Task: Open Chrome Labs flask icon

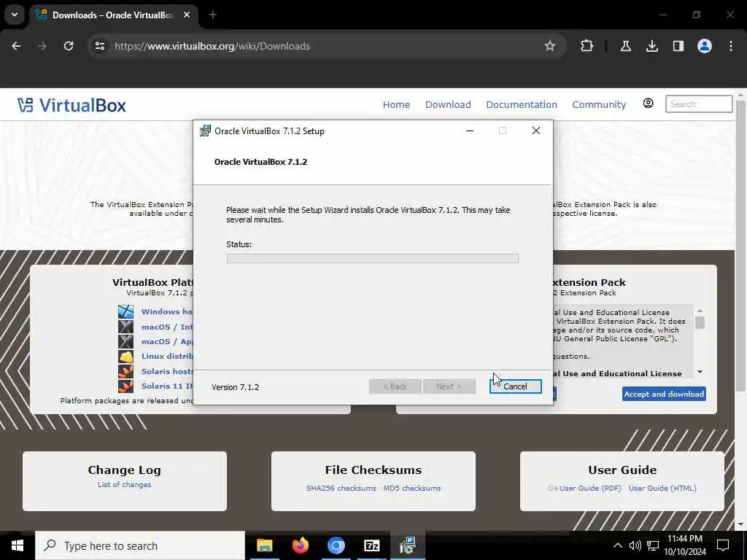Action: click(625, 46)
